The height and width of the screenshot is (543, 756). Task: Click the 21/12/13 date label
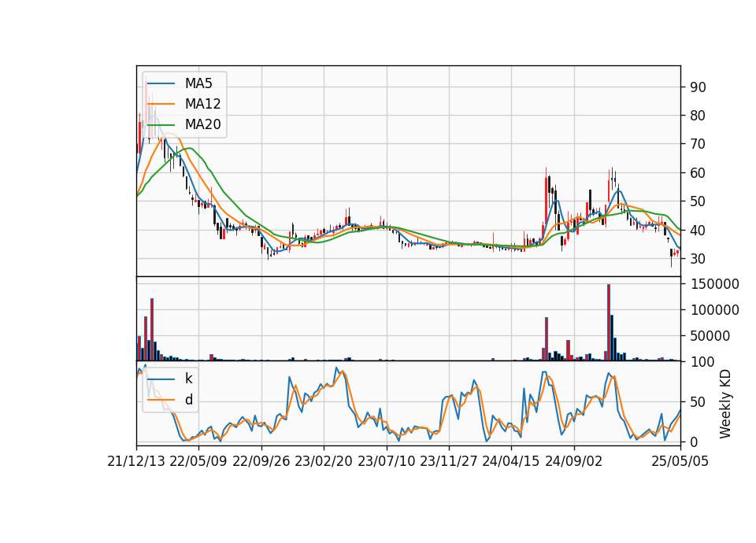point(136,462)
